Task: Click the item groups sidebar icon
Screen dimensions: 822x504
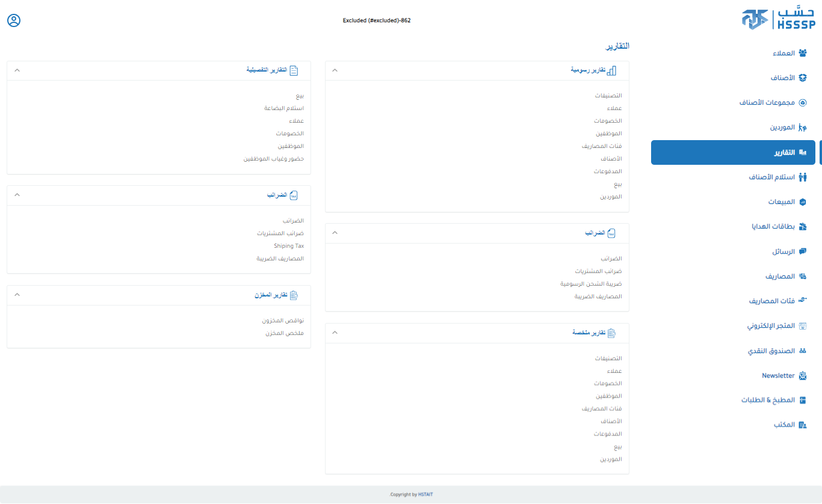Action: [x=802, y=103]
